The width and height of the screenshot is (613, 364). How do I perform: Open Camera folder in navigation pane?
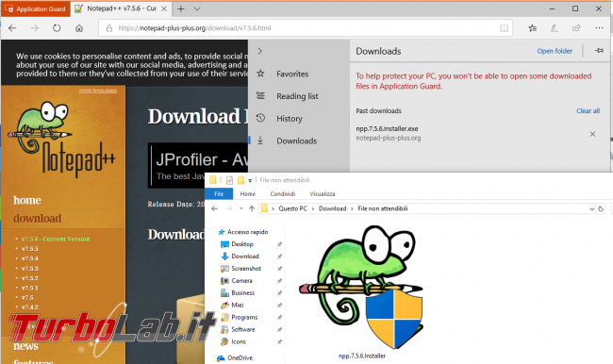(x=237, y=280)
